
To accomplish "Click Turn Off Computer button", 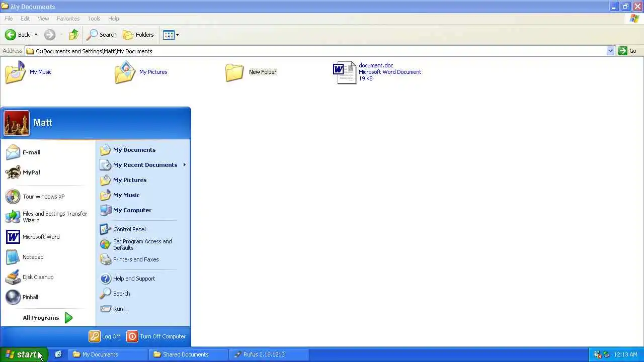I will (156, 336).
